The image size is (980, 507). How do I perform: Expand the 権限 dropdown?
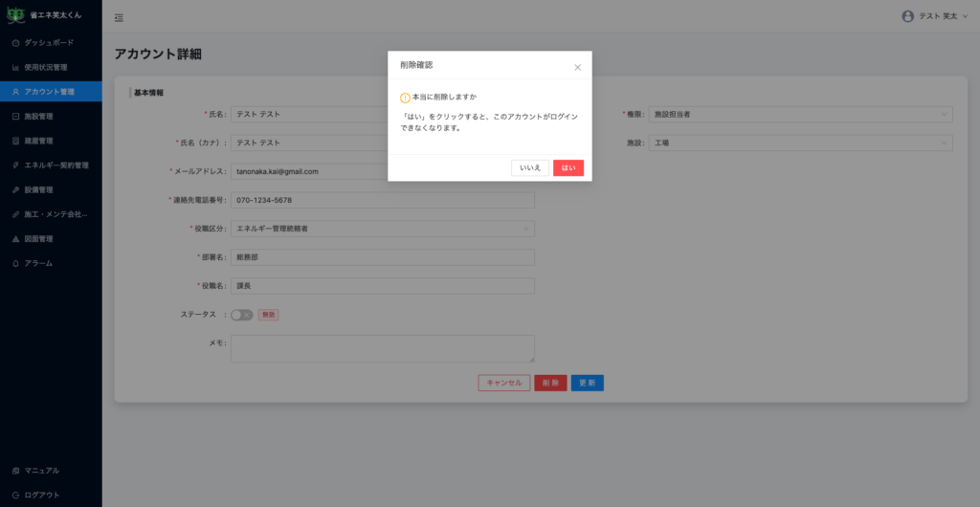coord(800,115)
